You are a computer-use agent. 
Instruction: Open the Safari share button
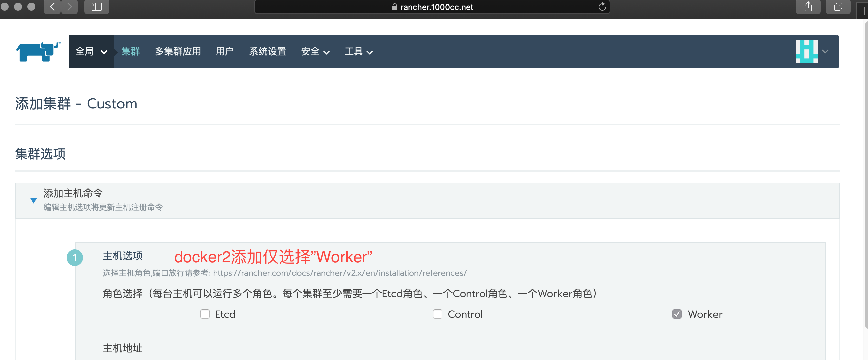(808, 7)
